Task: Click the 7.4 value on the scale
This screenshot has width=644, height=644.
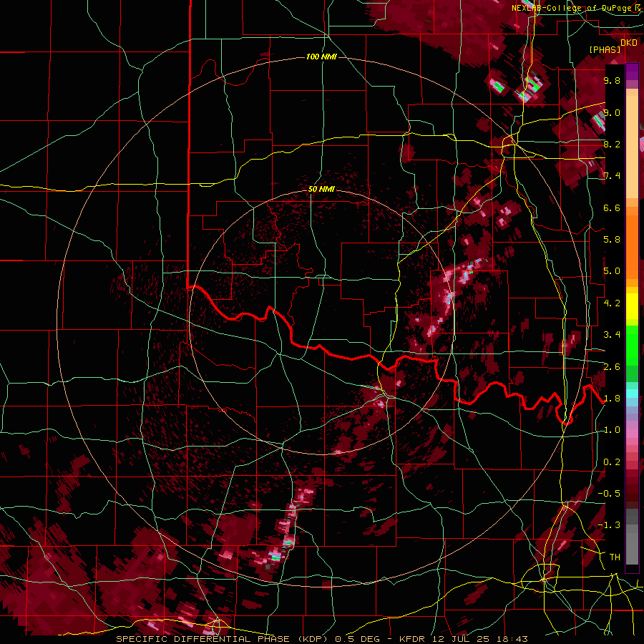Action: 612,176
